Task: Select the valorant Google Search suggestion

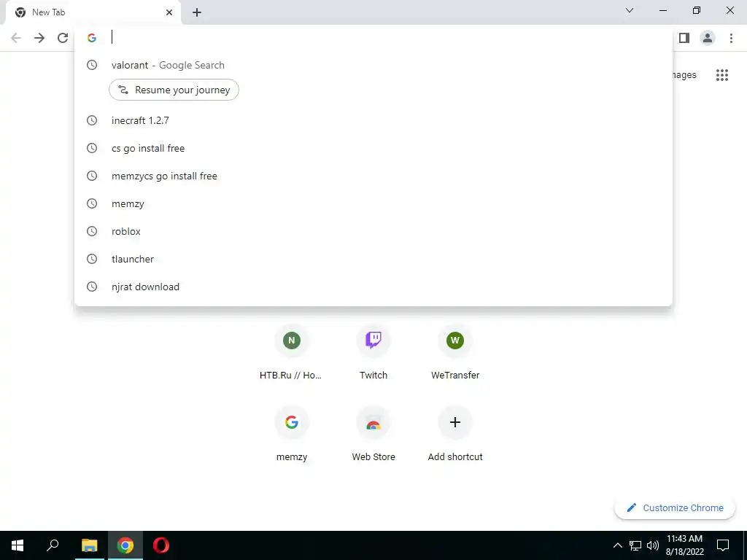Action: [373, 65]
